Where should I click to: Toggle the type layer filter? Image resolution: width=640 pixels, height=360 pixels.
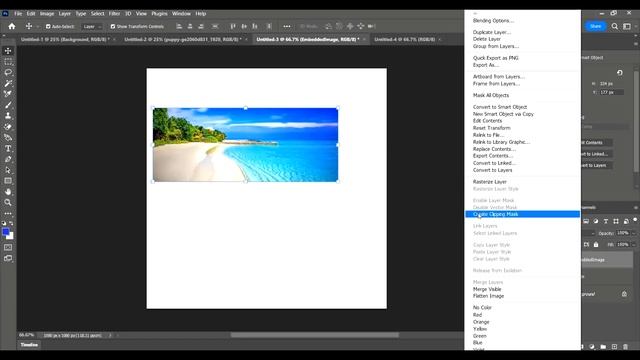[606, 221]
